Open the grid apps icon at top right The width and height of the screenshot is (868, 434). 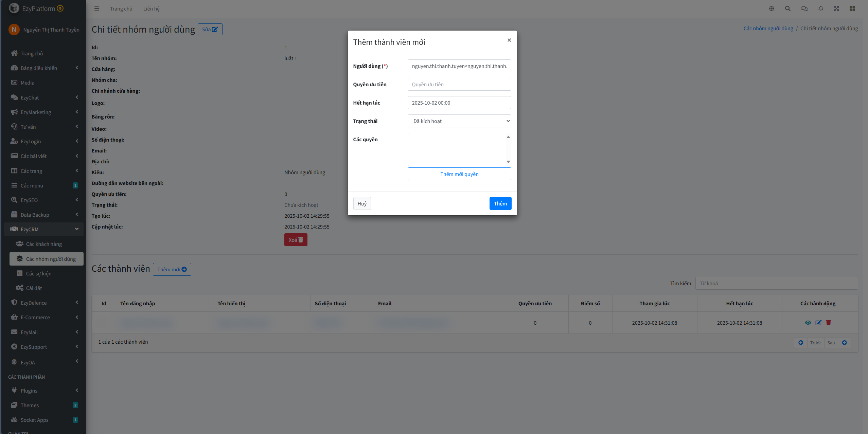click(852, 8)
